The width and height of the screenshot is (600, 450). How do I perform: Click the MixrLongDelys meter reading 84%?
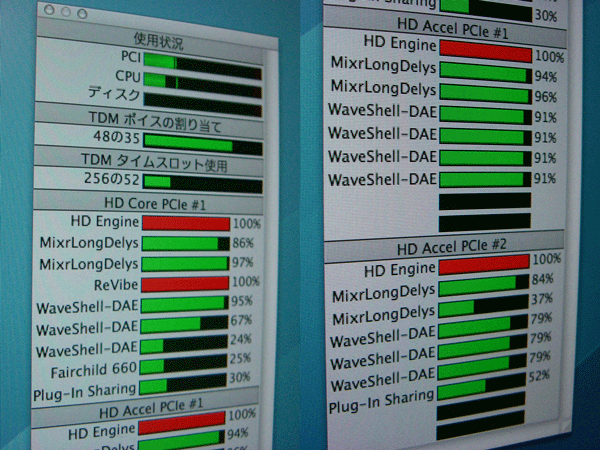click(x=484, y=285)
